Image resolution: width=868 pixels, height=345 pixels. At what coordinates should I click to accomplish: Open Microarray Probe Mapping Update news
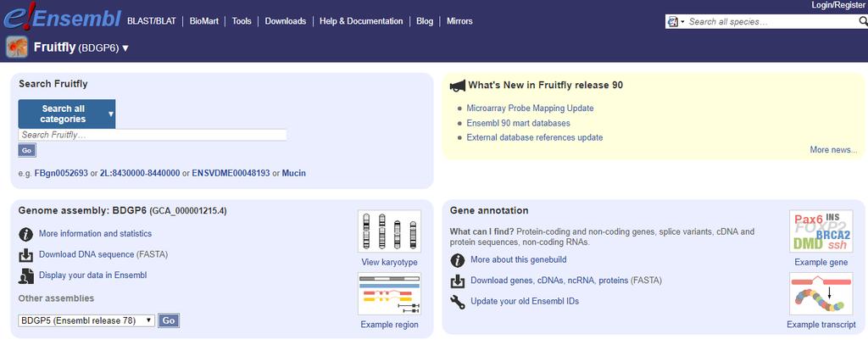[530, 109]
